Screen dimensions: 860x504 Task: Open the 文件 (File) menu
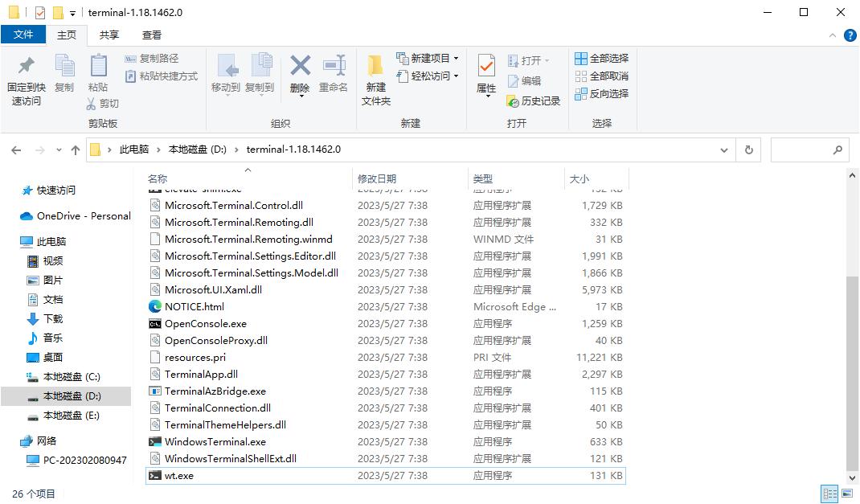point(24,35)
